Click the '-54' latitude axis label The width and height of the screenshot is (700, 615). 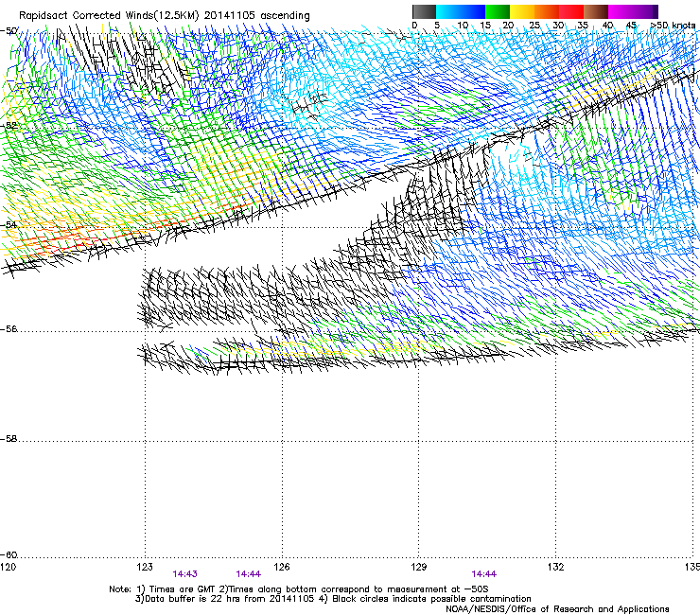[x=9, y=224]
